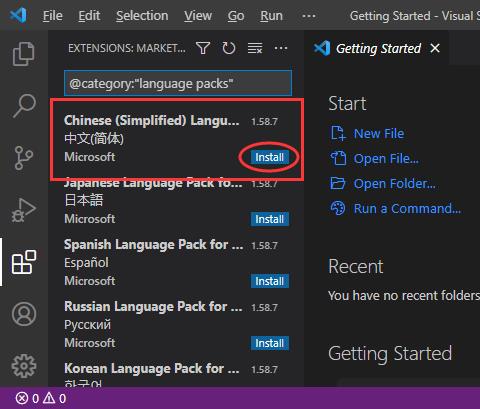Open the Accounts icon in activity bar
This screenshot has width=480, height=409.
pyautogui.click(x=24, y=314)
